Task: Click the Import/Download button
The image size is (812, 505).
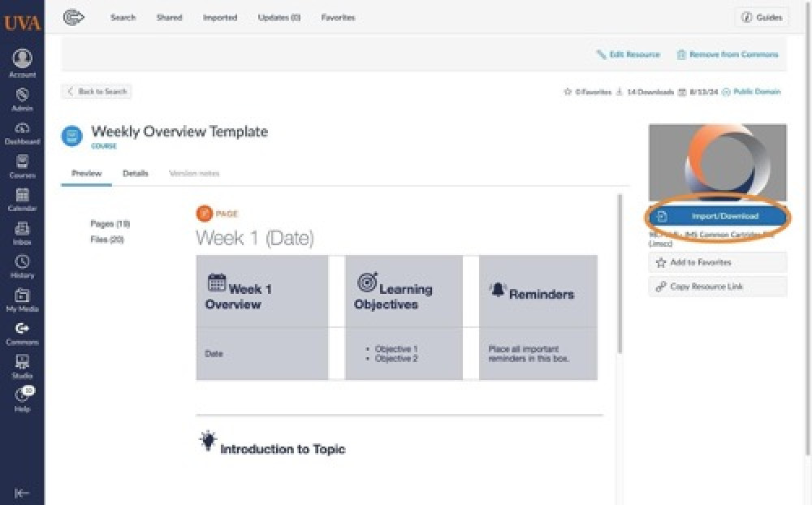Action: 718,217
